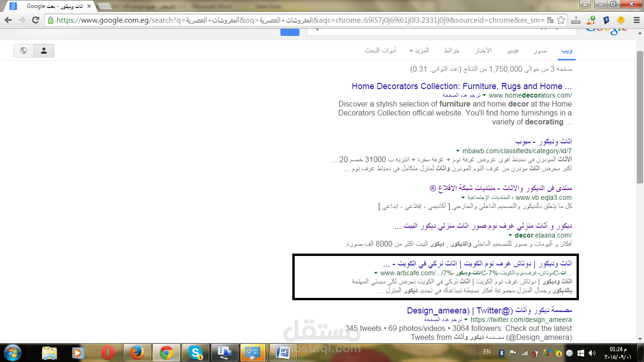Switch to Chrome in taskbar
The width and height of the screenshot is (644, 362).
[x=166, y=352]
